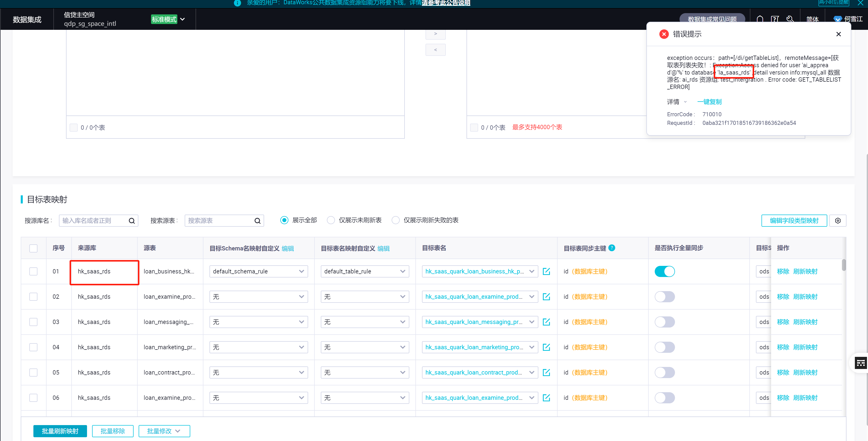
Task: Click 刷新映射 for row 01
Action: 805,271
